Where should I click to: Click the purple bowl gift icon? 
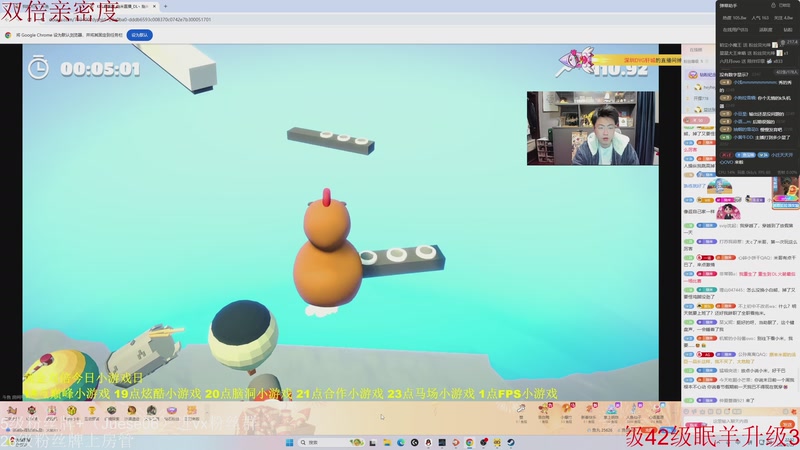(171, 411)
